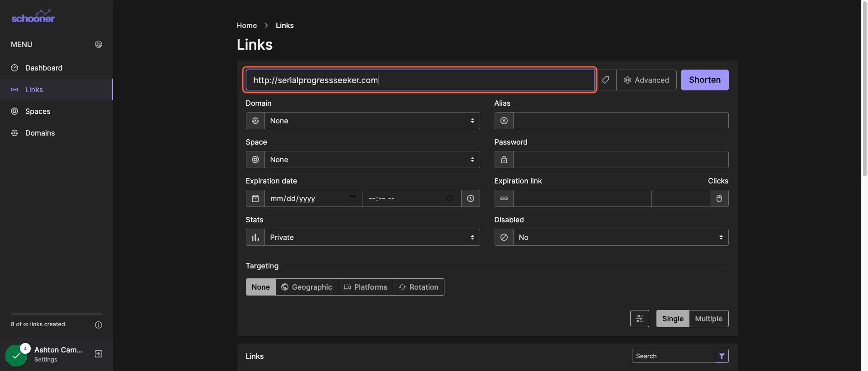Click the expiration time field
The width and height of the screenshot is (868, 371).
(x=412, y=198)
